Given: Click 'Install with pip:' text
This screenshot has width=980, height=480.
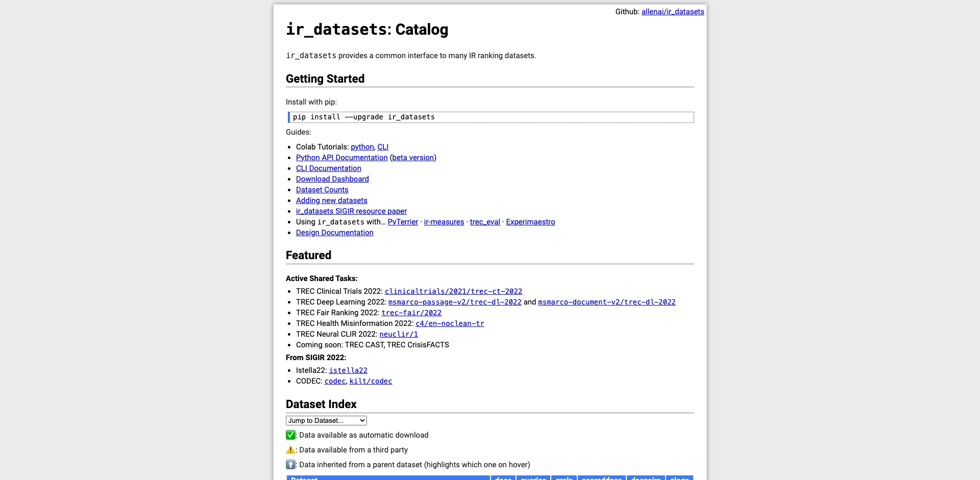Looking at the screenshot, I should point(311,102).
